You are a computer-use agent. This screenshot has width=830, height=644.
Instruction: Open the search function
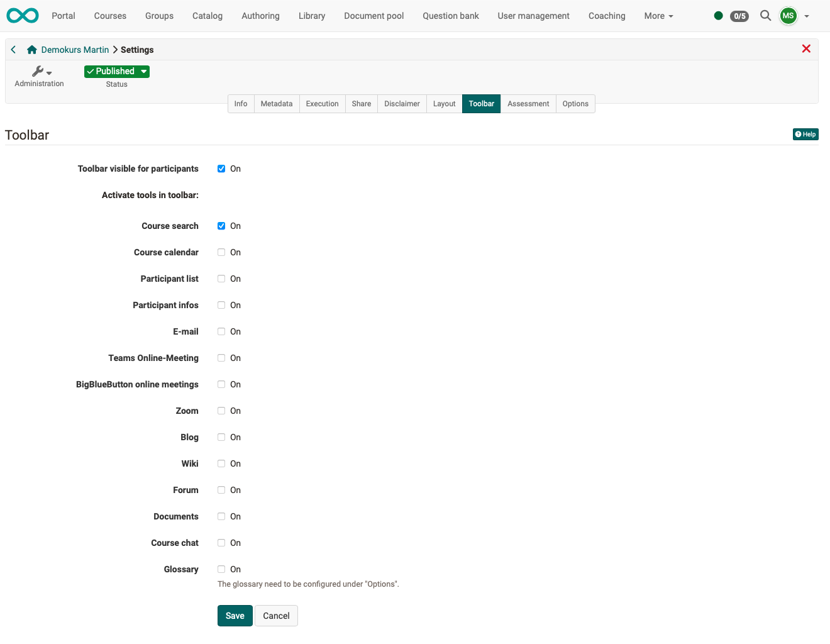click(765, 16)
